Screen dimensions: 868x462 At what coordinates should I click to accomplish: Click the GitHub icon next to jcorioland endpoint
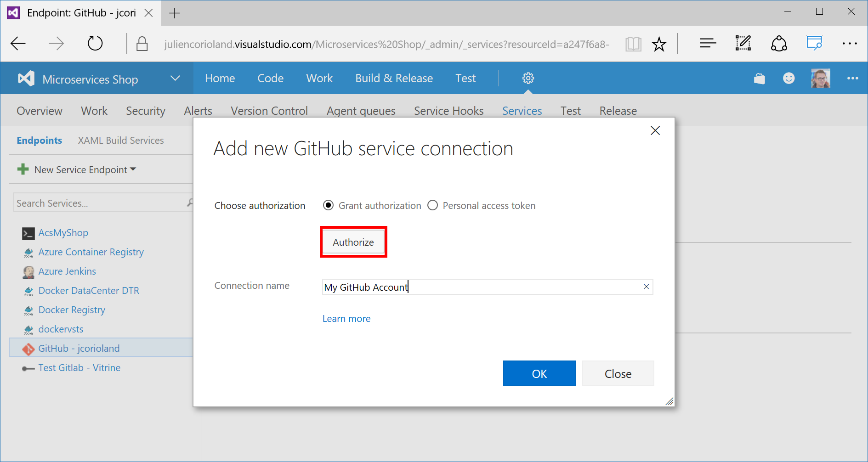(x=28, y=348)
